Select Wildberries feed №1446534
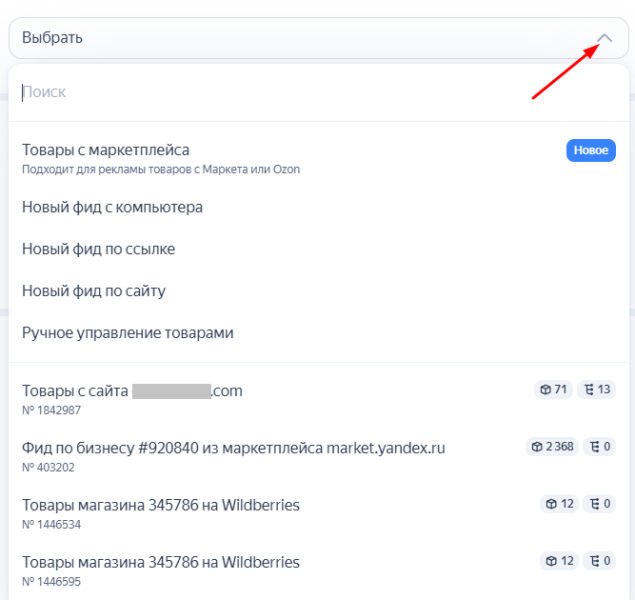Image resolution: width=635 pixels, height=600 pixels. [318, 513]
